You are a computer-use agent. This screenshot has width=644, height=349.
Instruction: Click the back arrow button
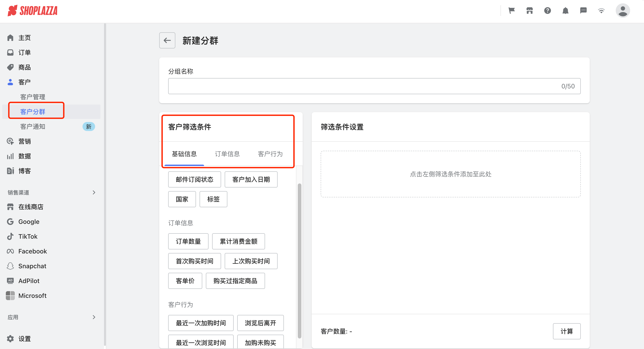(x=167, y=40)
